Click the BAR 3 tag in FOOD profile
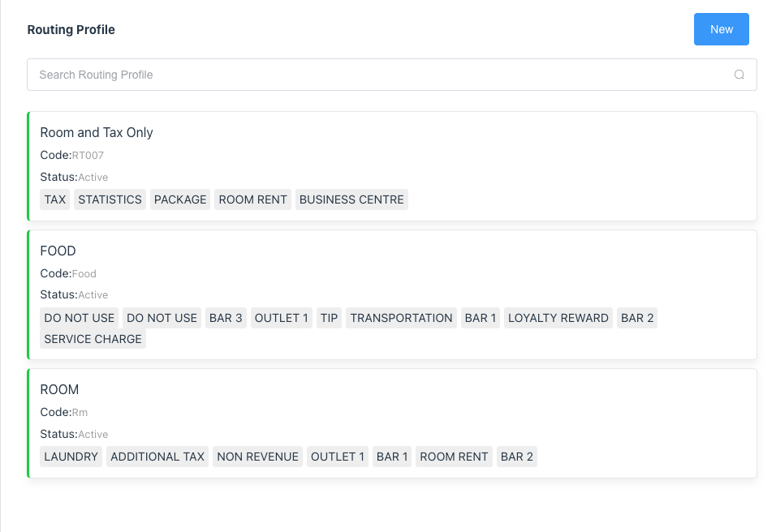776x532 pixels. (226, 318)
